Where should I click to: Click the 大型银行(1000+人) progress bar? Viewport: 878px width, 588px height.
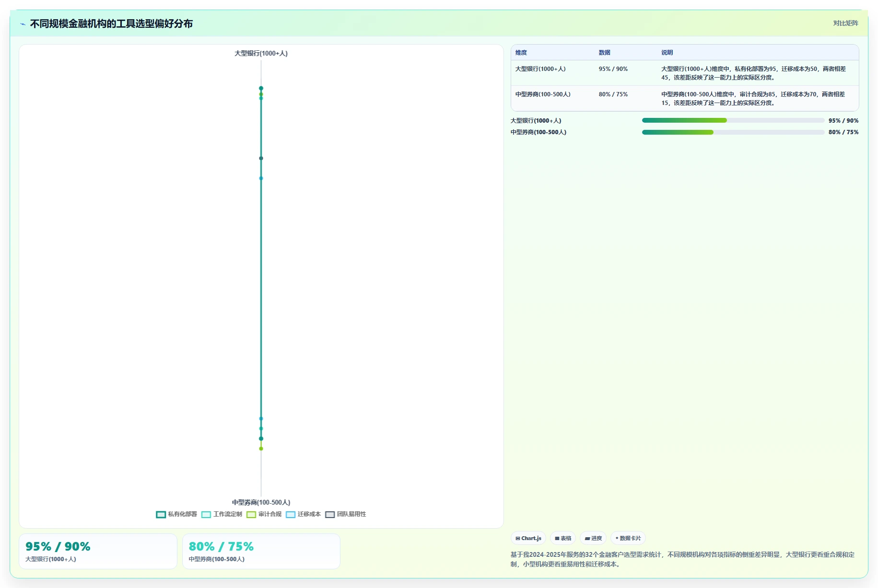click(x=733, y=121)
